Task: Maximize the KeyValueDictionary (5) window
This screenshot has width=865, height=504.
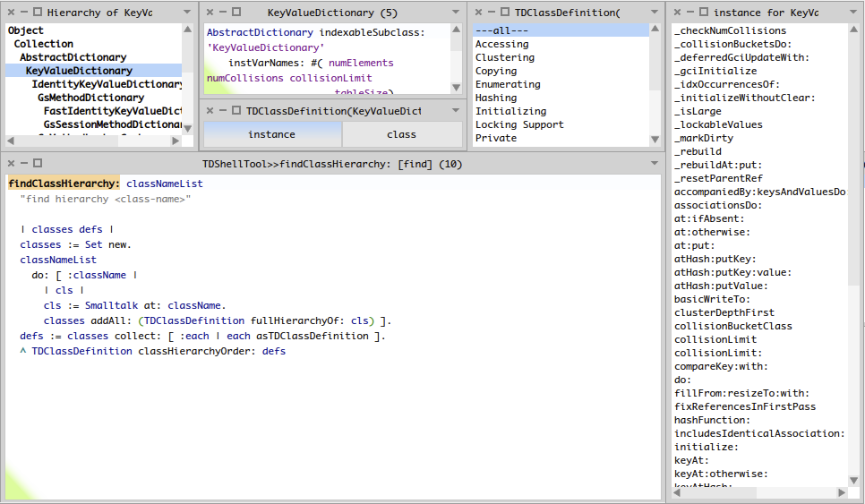Action: 236,12
